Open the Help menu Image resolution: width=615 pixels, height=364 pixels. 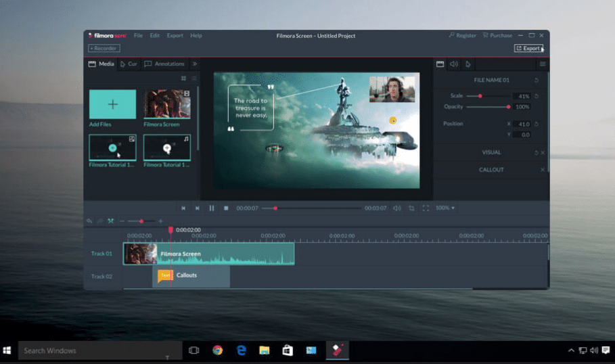[x=196, y=35]
